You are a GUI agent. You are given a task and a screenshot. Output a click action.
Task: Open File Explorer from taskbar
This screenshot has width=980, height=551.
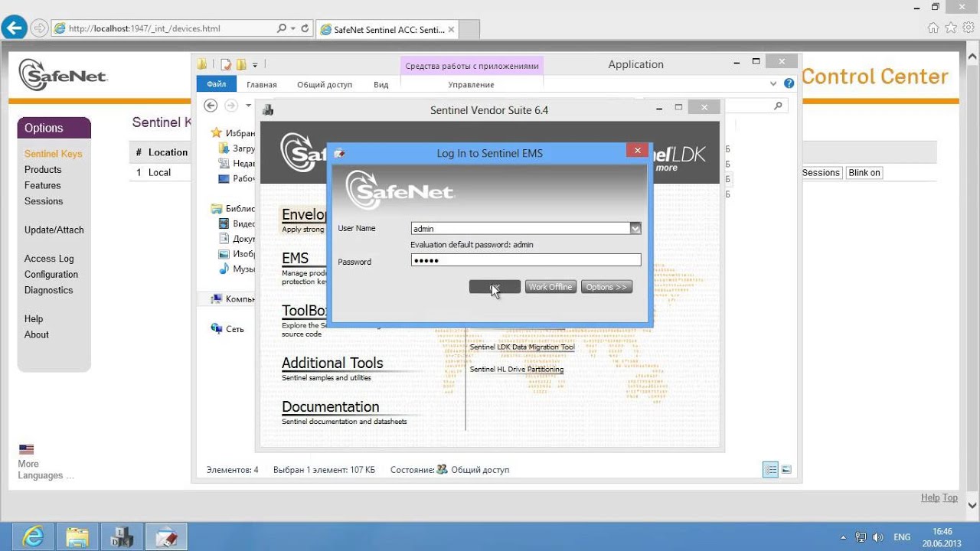click(77, 537)
